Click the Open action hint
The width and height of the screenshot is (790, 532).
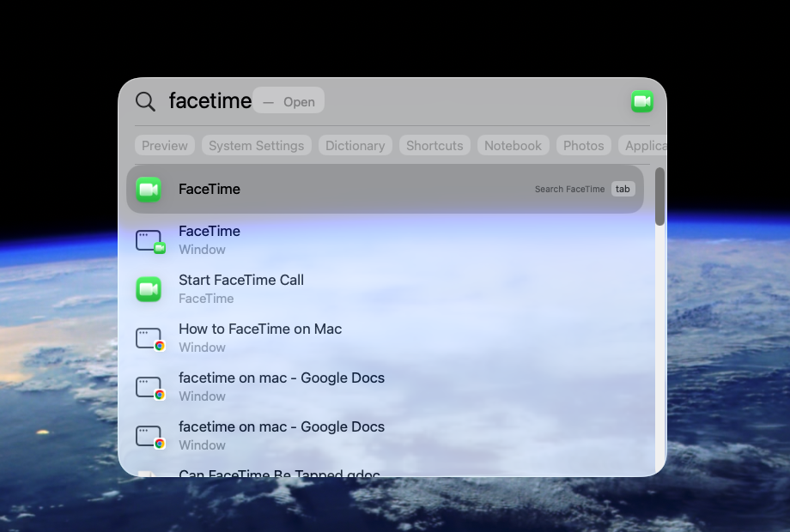(289, 101)
